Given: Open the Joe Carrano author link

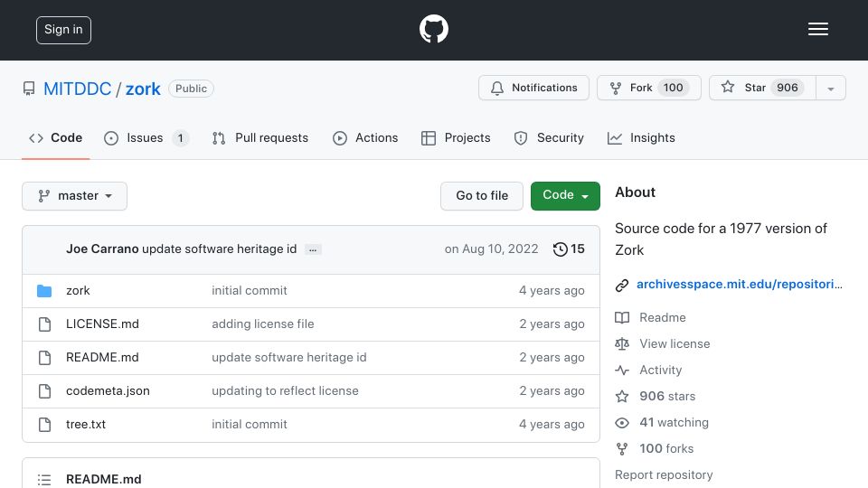Looking at the screenshot, I should (x=102, y=249).
